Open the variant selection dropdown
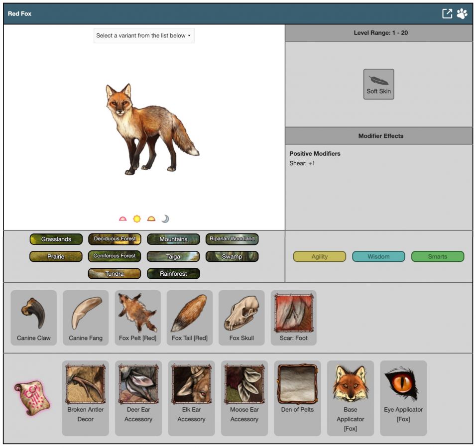The width and height of the screenshot is (476, 448). pos(144,36)
